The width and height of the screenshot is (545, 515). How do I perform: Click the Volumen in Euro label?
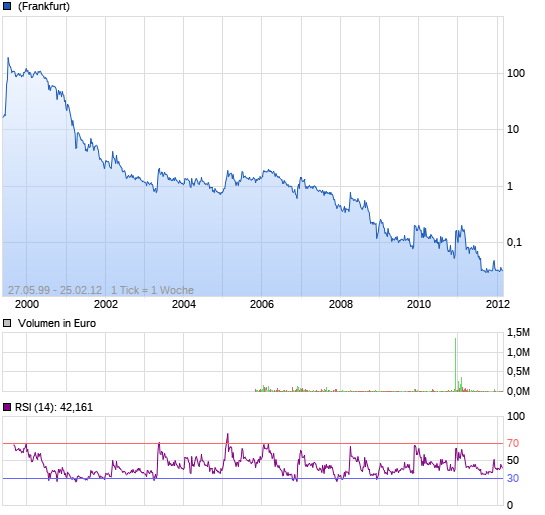point(57,323)
